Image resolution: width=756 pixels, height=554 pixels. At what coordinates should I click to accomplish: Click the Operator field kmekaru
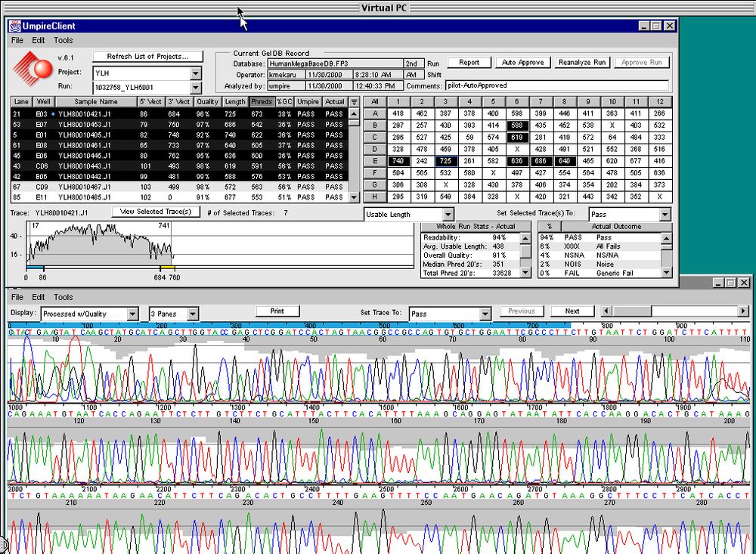point(286,75)
